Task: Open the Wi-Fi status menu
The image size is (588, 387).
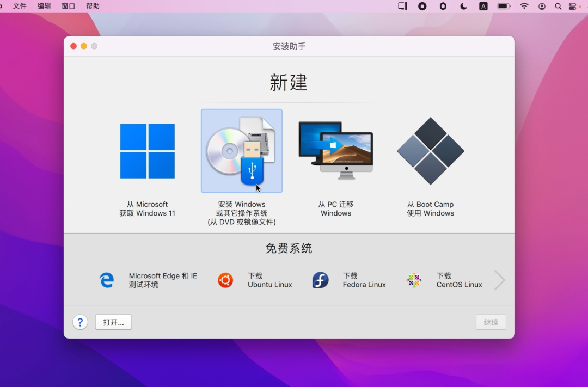Action: tap(524, 6)
